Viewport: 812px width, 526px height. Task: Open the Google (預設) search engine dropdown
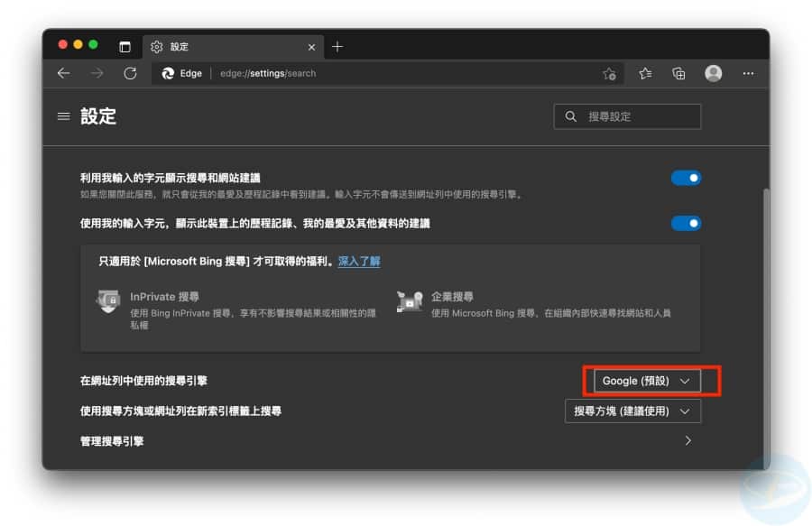coord(646,381)
